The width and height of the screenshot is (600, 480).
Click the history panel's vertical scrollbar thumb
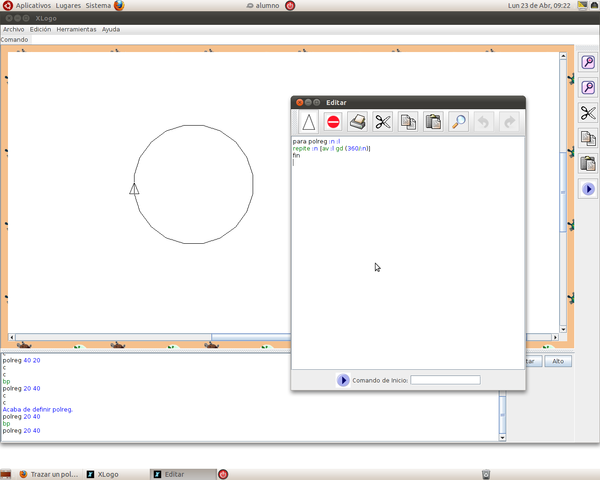[502, 415]
